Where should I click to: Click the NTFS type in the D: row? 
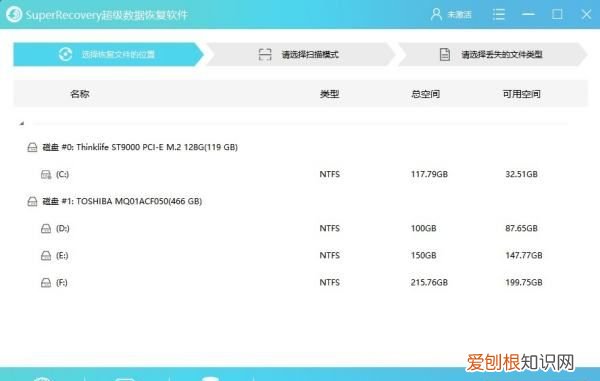329,228
